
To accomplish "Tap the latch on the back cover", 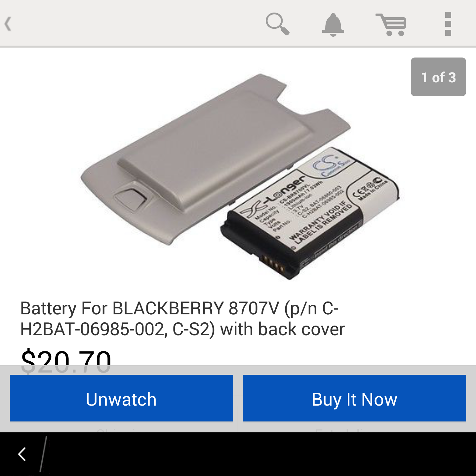I will pos(131,199).
